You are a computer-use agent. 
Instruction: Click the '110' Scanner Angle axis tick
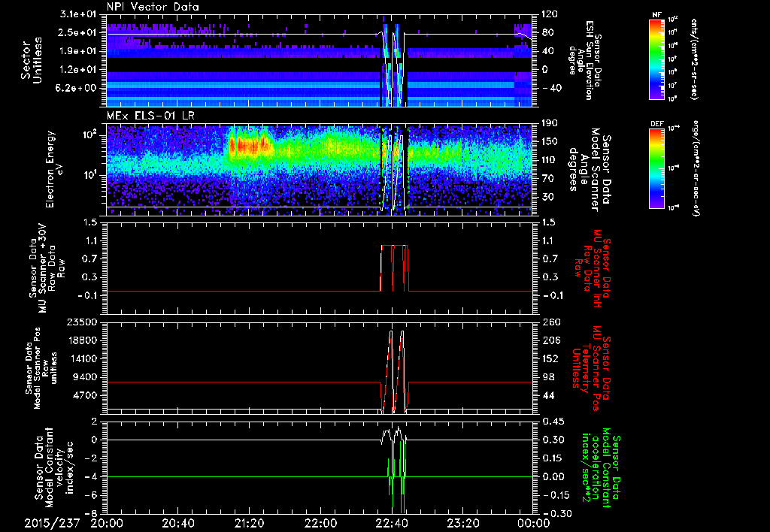click(x=550, y=160)
